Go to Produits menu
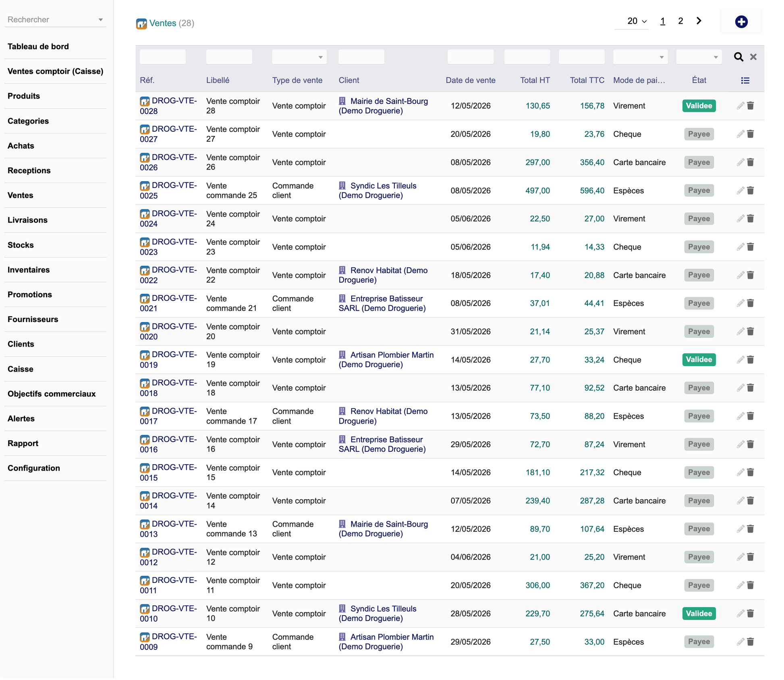784x680 pixels. pos(24,96)
